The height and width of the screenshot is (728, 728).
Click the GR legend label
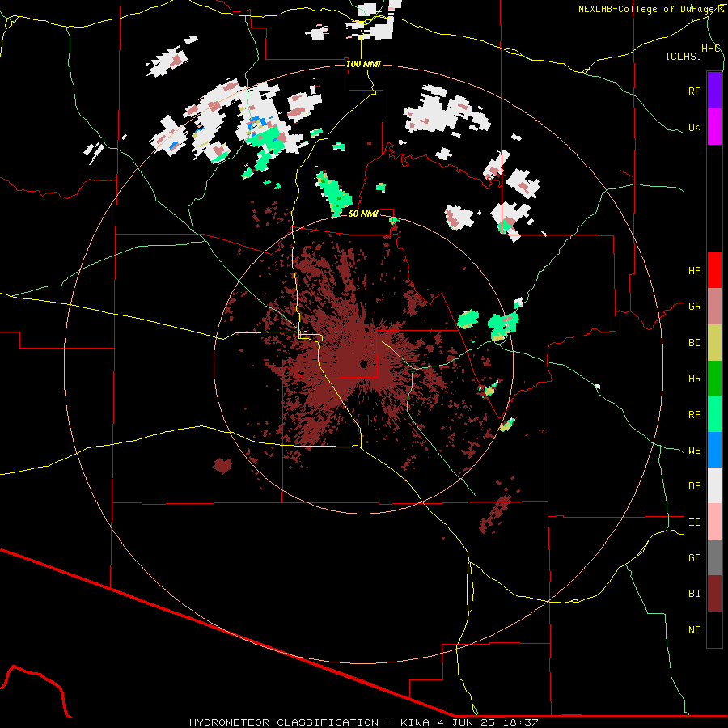pos(694,307)
